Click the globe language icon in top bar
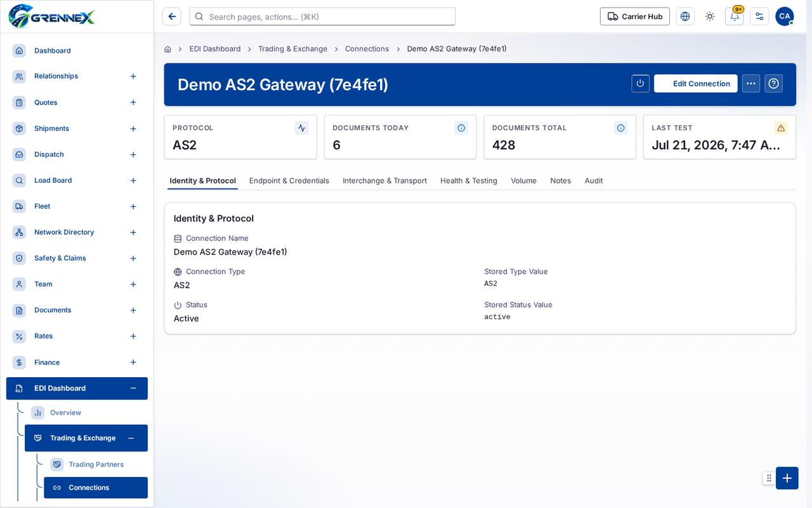The width and height of the screenshot is (812, 508). (685, 17)
